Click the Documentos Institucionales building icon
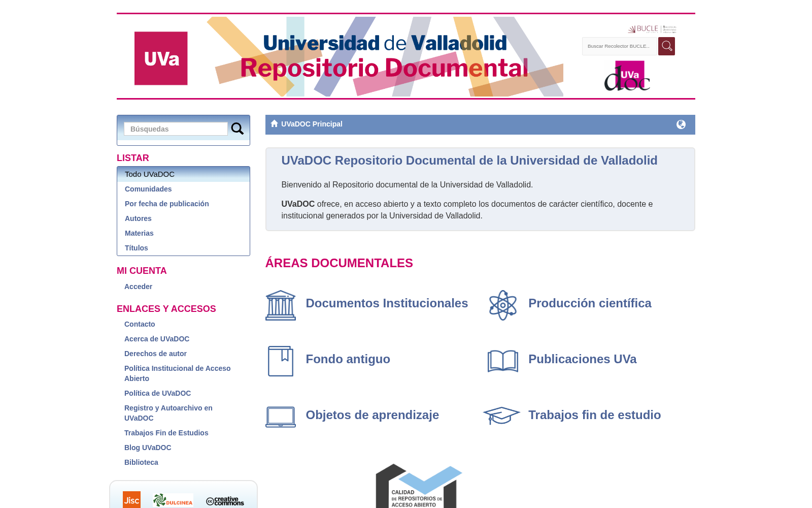Image resolution: width=812 pixels, height=508 pixels. (281, 305)
